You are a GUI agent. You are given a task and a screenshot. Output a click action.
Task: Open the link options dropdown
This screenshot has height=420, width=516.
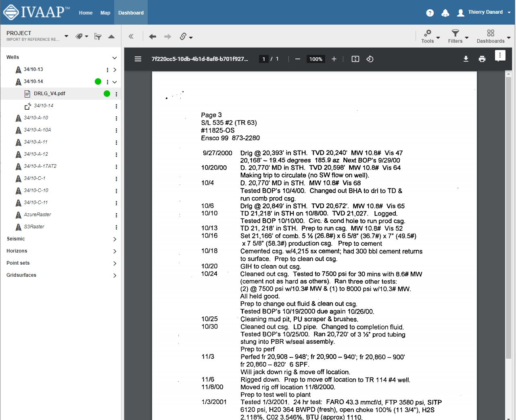[186, 36]
